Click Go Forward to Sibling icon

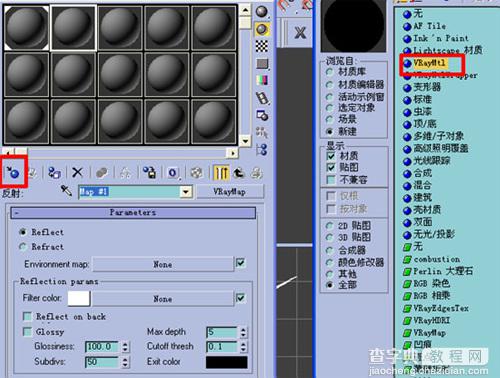(256, 173)
